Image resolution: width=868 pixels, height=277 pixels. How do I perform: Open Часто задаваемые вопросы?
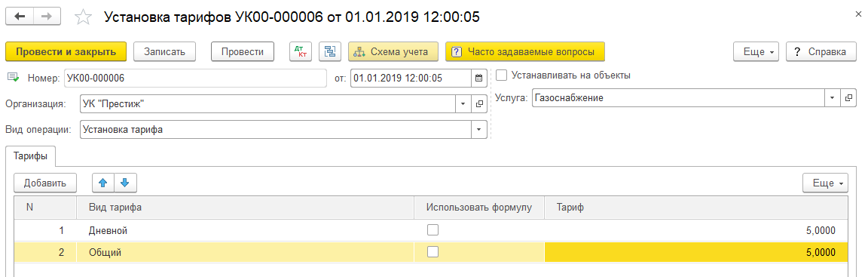[x=524, y=51]
